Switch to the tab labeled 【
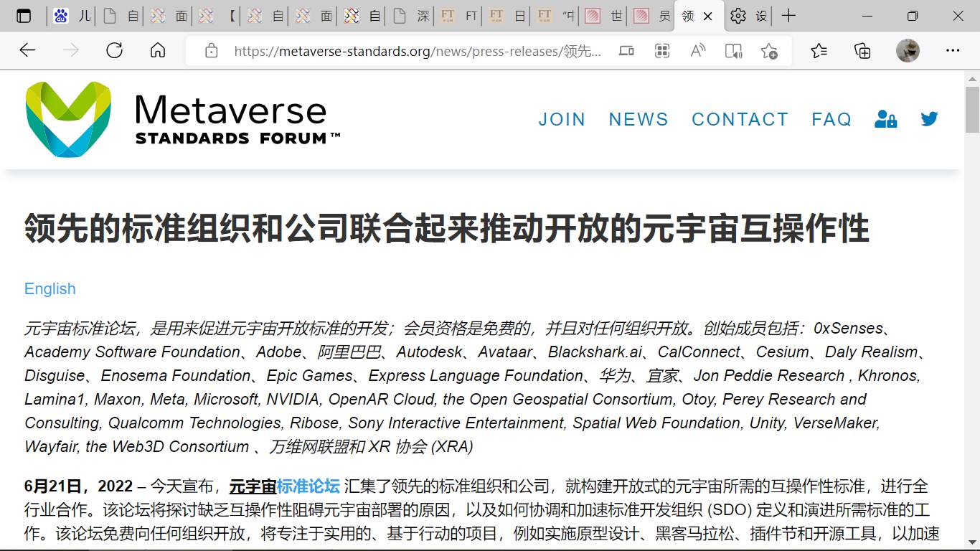This screenshot has width=980, height=551. tap(217, 16)
